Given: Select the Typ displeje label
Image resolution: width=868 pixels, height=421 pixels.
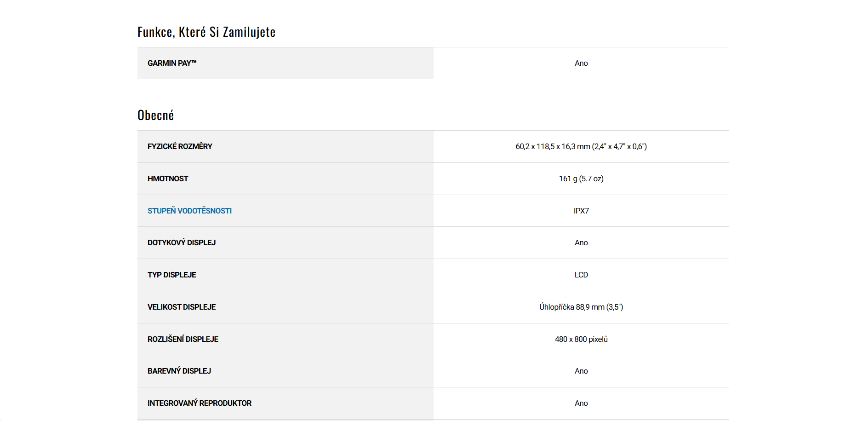Looking at the screenshot, I should pyautogui.click(x=172, y=275).
